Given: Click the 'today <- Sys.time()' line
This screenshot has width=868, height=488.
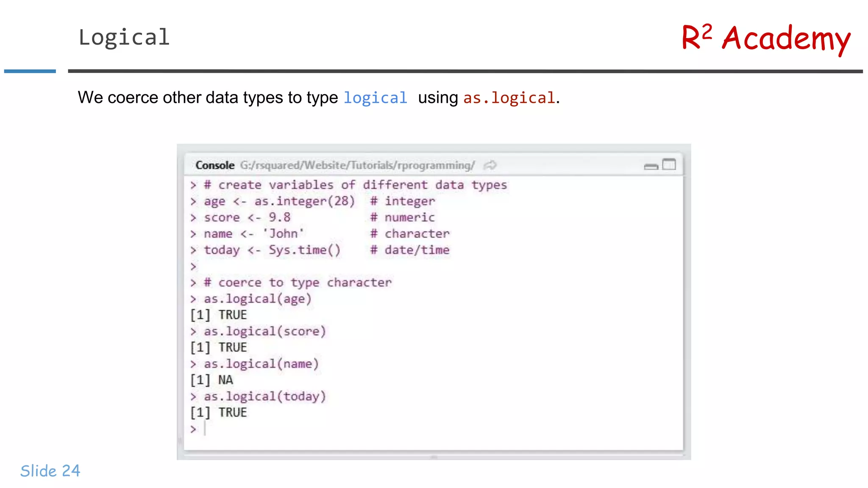Looking at the screenshot, I should (x=272, y=250).
